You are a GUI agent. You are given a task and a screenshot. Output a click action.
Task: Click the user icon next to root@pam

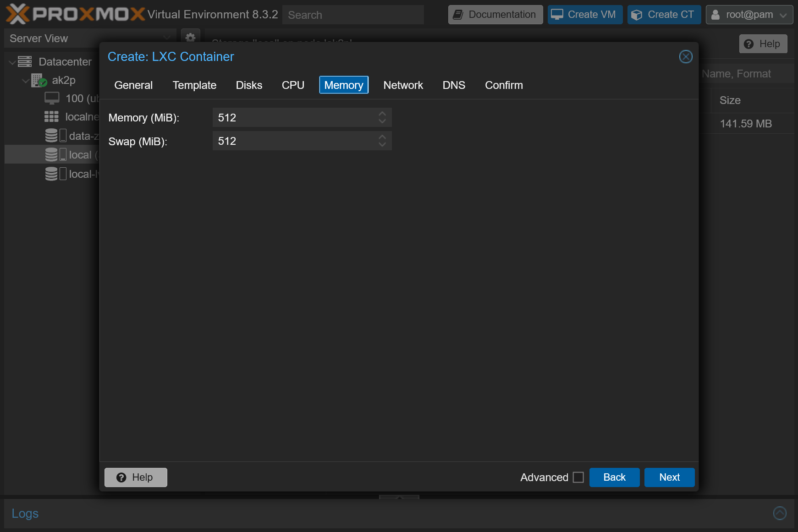(x=715, y=15)
